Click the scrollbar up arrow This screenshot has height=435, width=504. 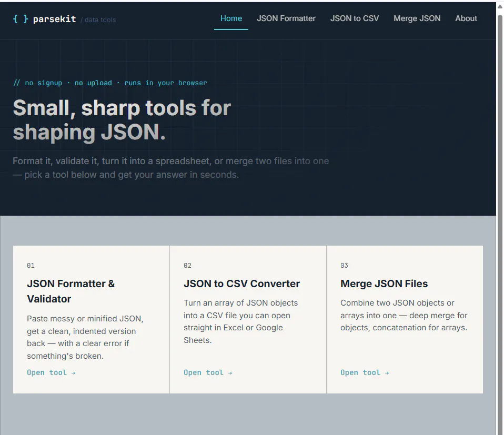(x=500, y=7)
